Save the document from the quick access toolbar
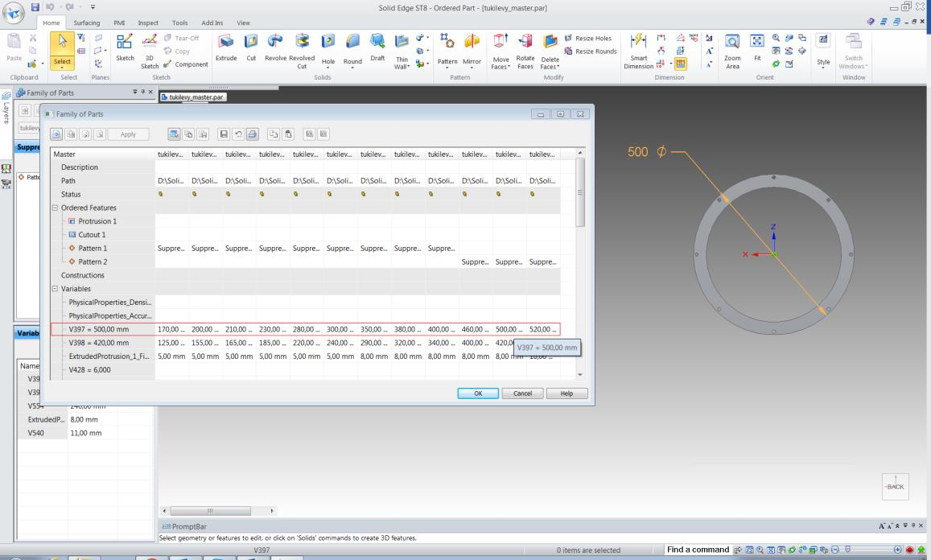The width and height of the screenshot is (931, 560). [x=35, y=7]
